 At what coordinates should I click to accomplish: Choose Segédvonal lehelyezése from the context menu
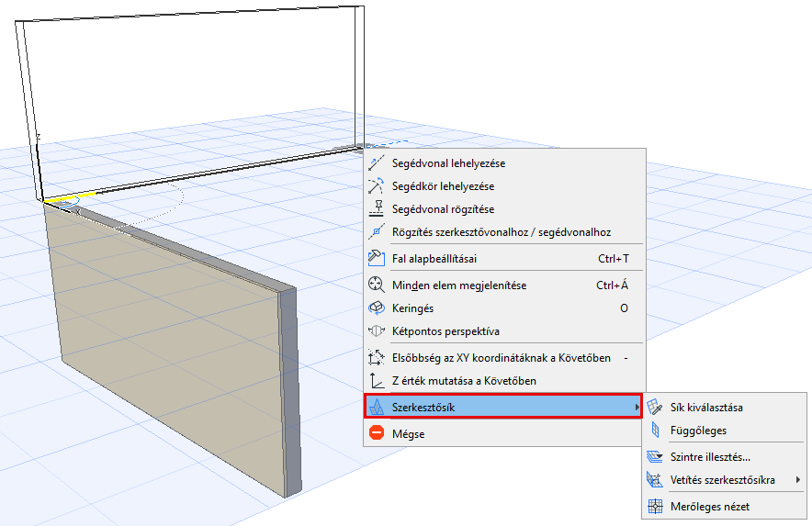(505, 163)
